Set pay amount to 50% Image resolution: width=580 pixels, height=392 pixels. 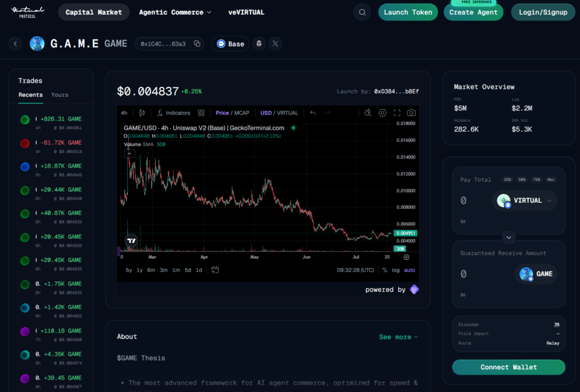coord(522,180)
